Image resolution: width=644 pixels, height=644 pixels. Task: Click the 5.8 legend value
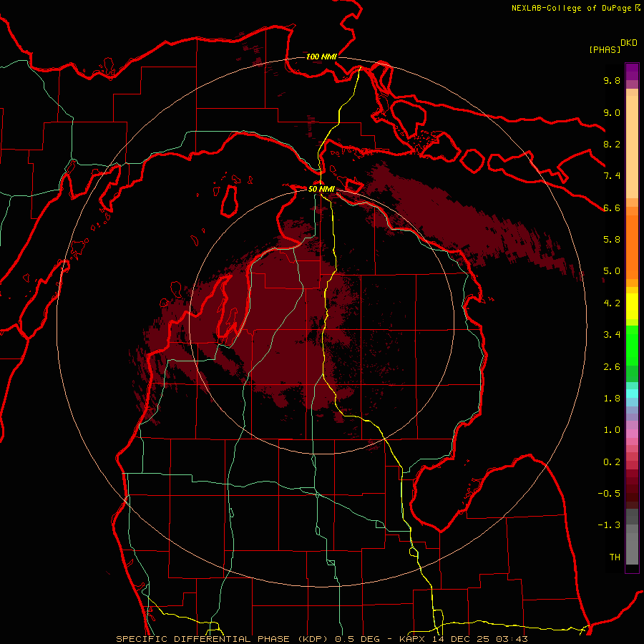click(x=612, y=240)
